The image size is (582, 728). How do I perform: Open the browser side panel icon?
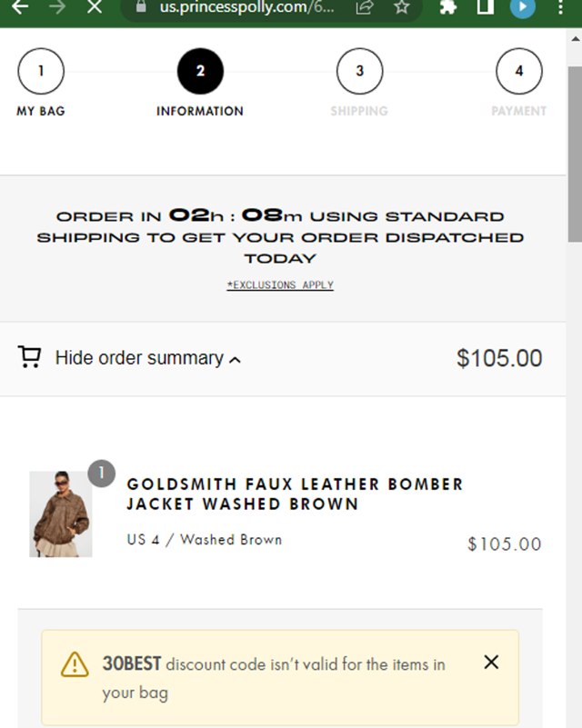(x=486, y=7)
